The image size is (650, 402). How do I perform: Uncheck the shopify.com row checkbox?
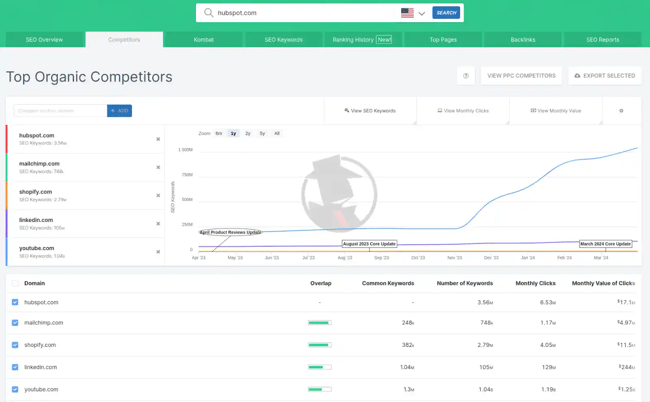(15, 345)
